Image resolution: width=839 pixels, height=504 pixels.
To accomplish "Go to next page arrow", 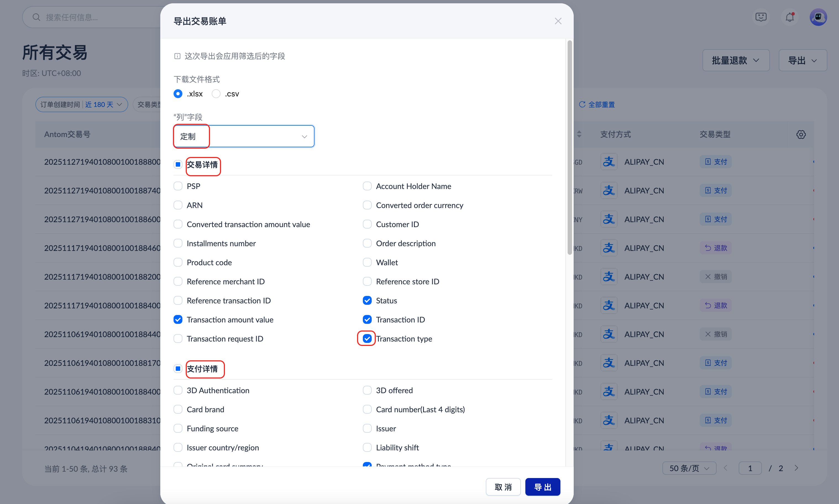I will pos(796,468).
